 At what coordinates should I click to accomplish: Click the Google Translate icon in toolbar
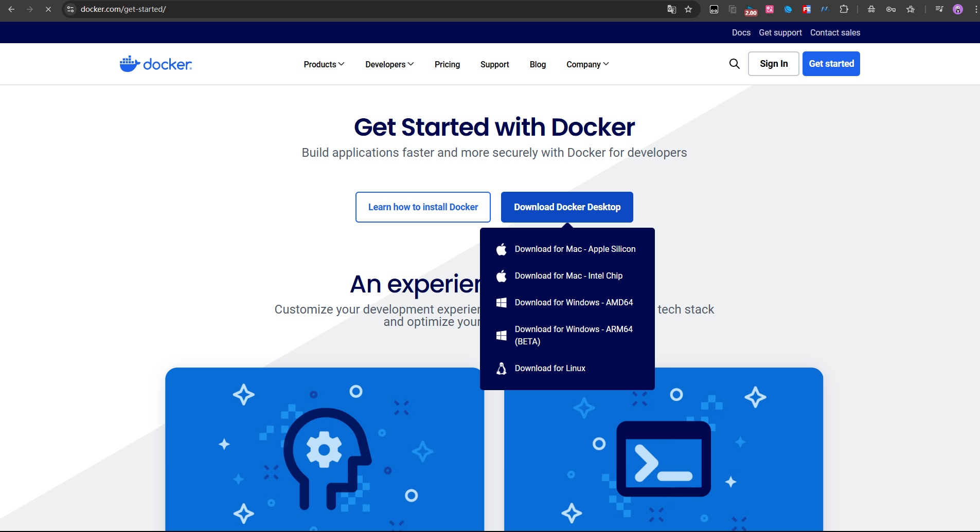[x=671, y=9]
